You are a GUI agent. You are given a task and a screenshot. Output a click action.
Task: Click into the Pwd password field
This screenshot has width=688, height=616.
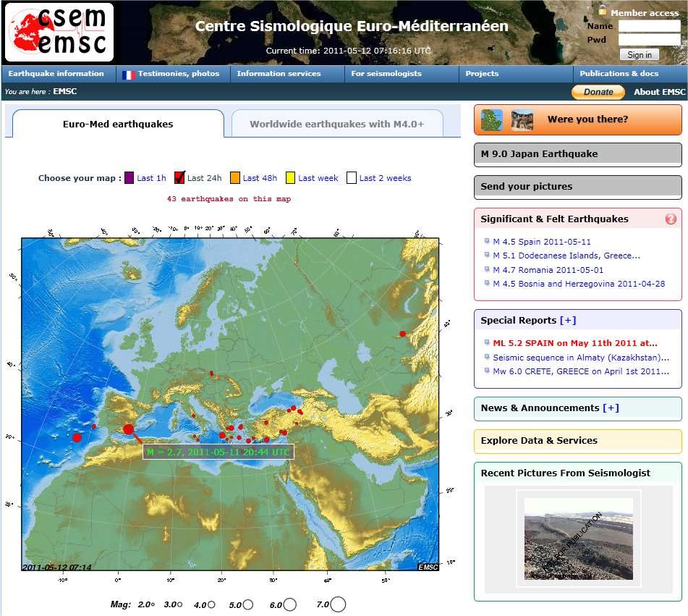click(649, 40)
